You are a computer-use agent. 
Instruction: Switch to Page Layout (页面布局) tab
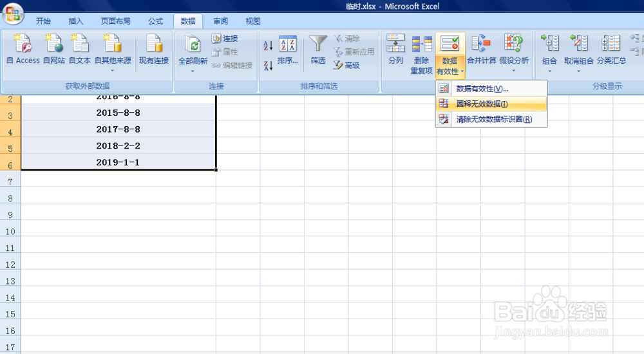115,21
